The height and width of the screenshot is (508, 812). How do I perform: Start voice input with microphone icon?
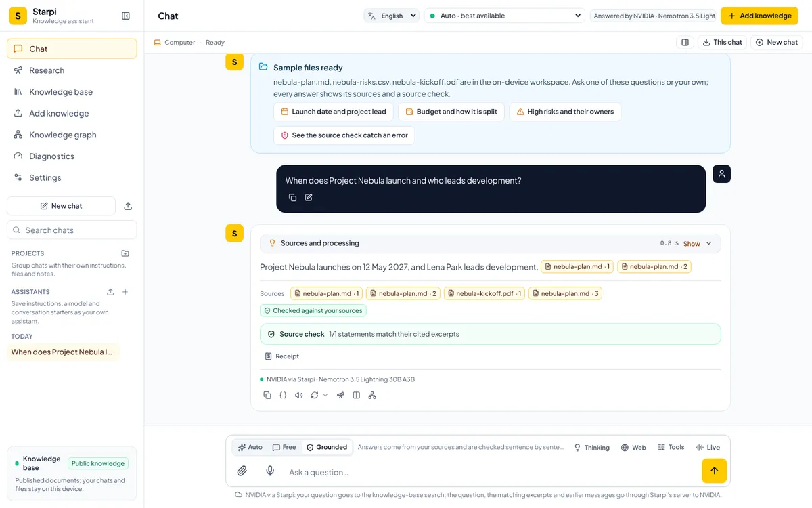click(x=270, y=471)
